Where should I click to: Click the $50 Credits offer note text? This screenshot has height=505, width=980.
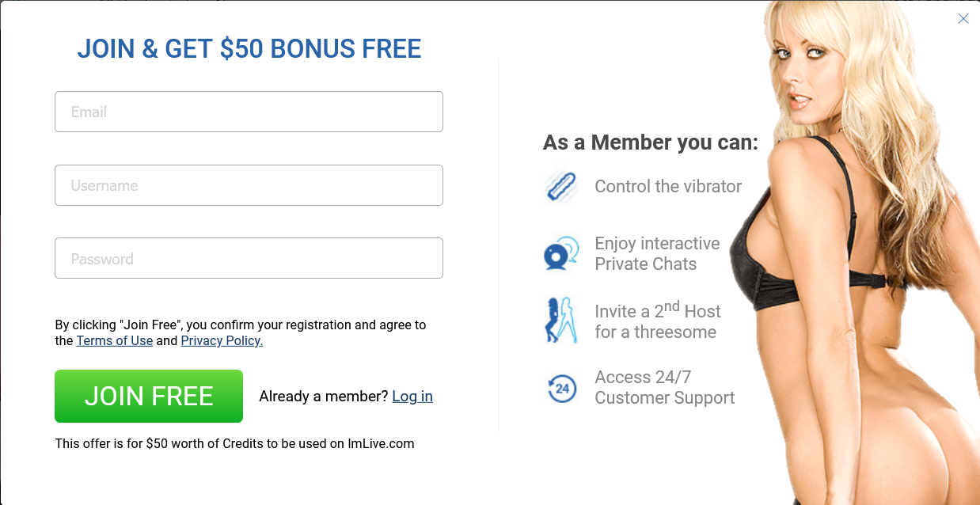234,443
